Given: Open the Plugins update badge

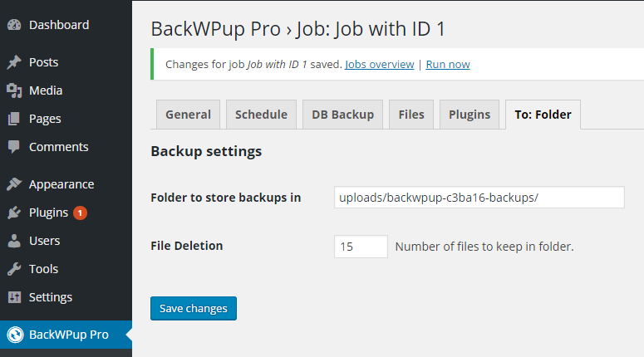Looking at the screenshot, I should (x=80, y=213).
